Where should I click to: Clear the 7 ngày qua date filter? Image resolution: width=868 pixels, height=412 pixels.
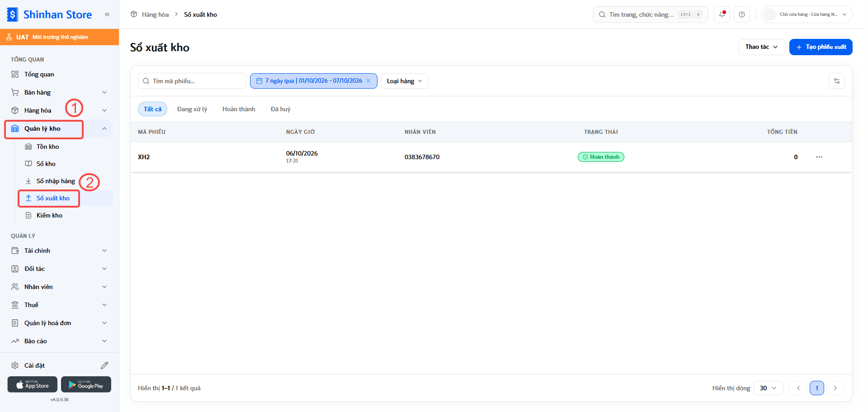[368, 81]
